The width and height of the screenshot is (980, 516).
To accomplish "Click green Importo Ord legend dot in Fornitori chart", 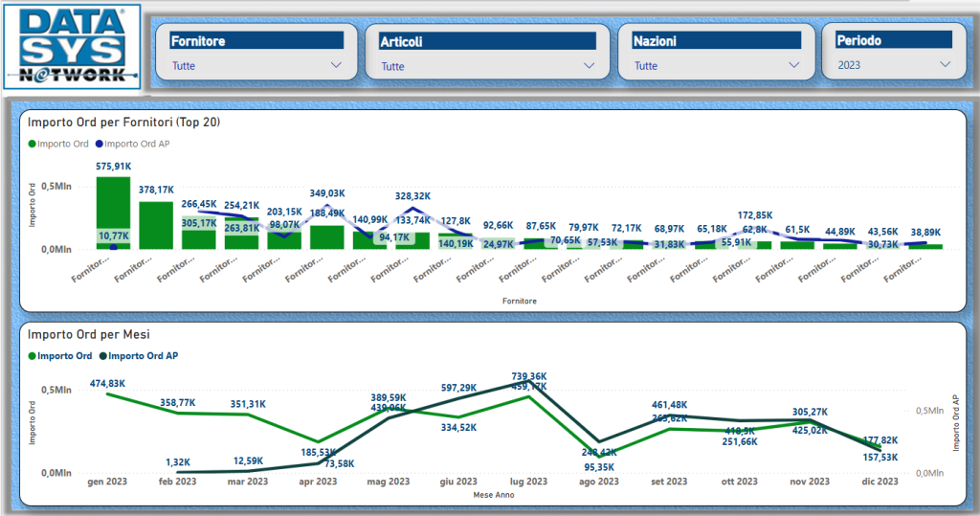I will click(33, 144).
